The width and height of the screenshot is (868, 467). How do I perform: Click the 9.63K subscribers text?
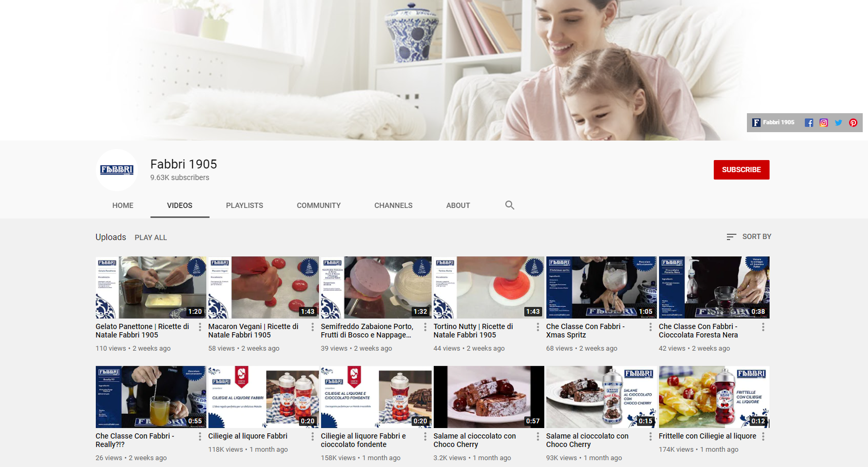tap(179, 177)
